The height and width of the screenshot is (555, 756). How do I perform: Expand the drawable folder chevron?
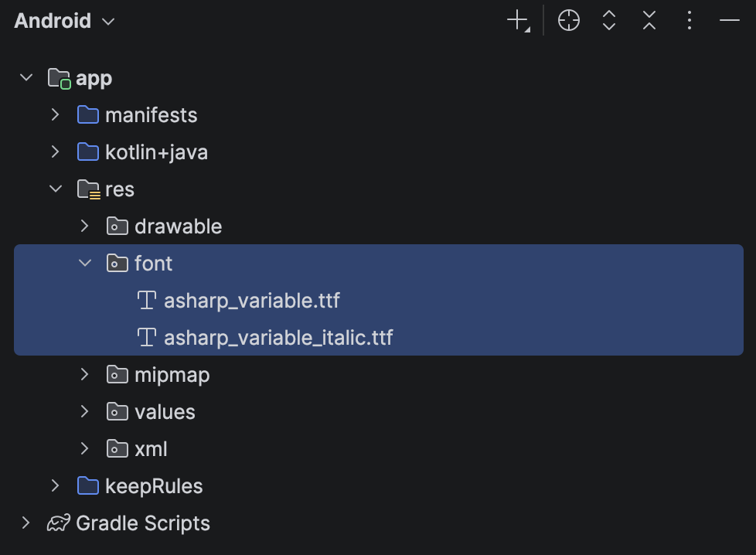pos(85,226)
